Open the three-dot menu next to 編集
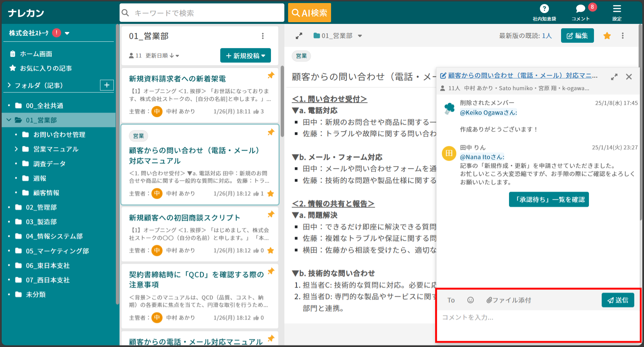This screenshot has height=347, width=644. click(x=623, y=36)
